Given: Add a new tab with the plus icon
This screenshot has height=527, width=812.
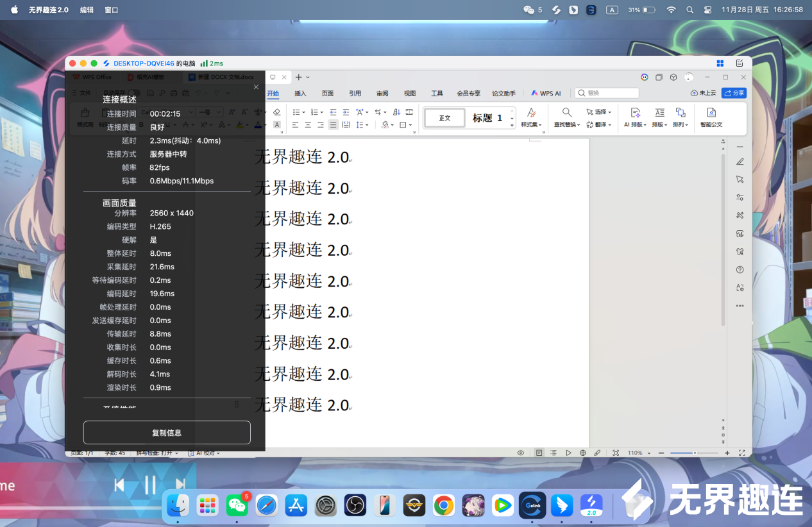Looking at the screenshot, I should 298,77.
